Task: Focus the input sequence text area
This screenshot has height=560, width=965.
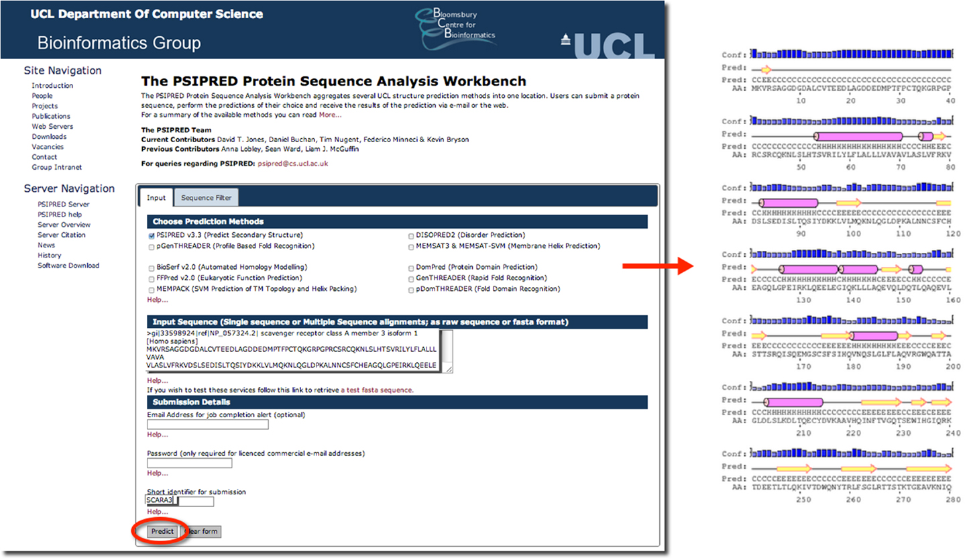Action: point(299,351)
